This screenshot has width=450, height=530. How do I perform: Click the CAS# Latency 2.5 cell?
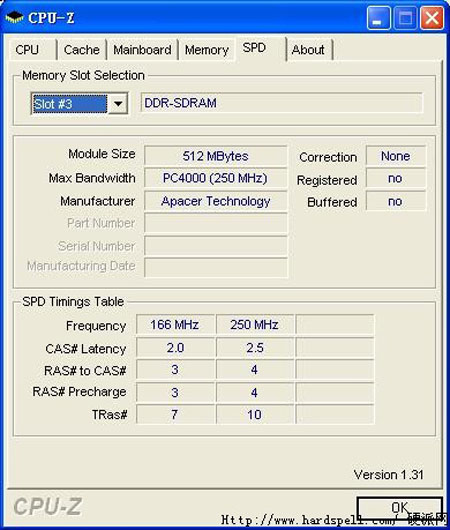(x=255, y=348)
